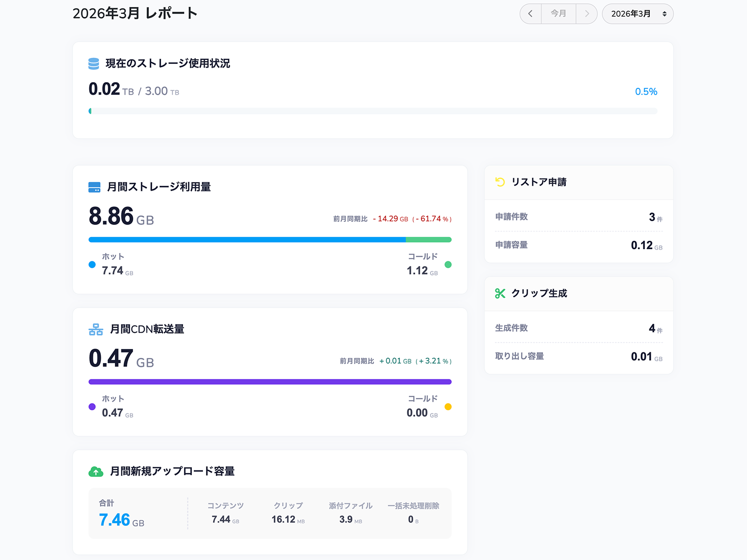Click the 0.47 GB hot CDN value
The width and height of the screenshot is (747, 560).
tap(118, 413)
